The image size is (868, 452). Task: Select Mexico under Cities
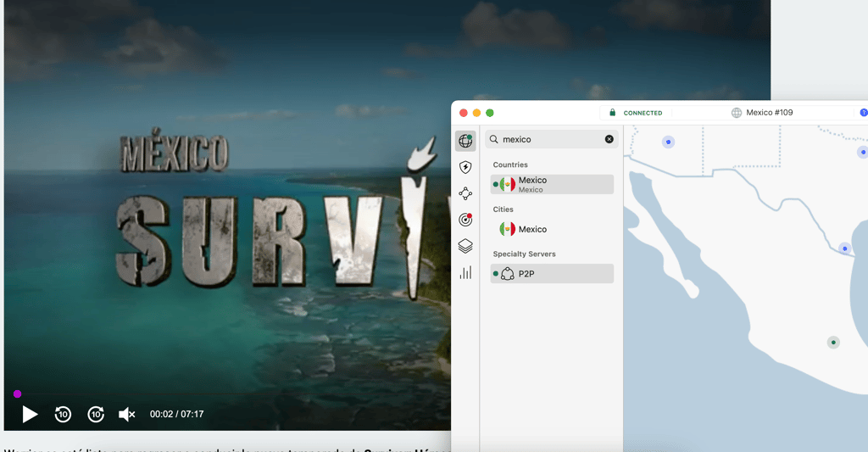point(552,229)
